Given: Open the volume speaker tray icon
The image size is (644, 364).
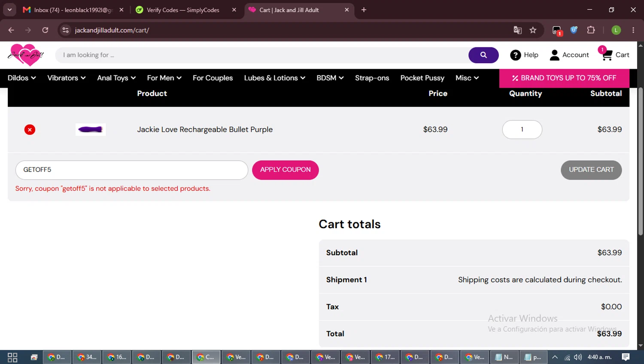Looking at the screenshot, I should 578,357.
